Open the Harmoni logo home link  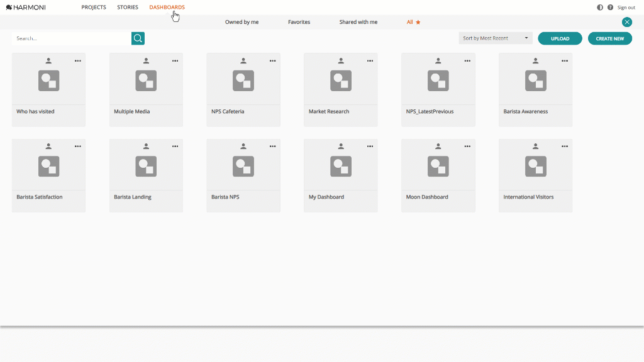[x=26, y=8]
